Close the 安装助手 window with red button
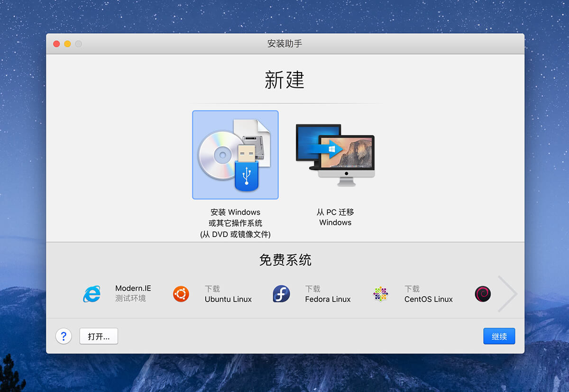The height and width of the screenshot is (392, 569). click(x=56, y=44)
